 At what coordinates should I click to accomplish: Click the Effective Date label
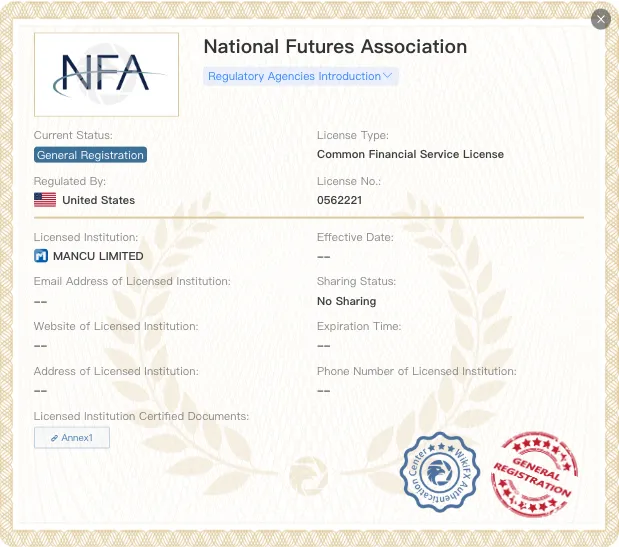(355, 237)
